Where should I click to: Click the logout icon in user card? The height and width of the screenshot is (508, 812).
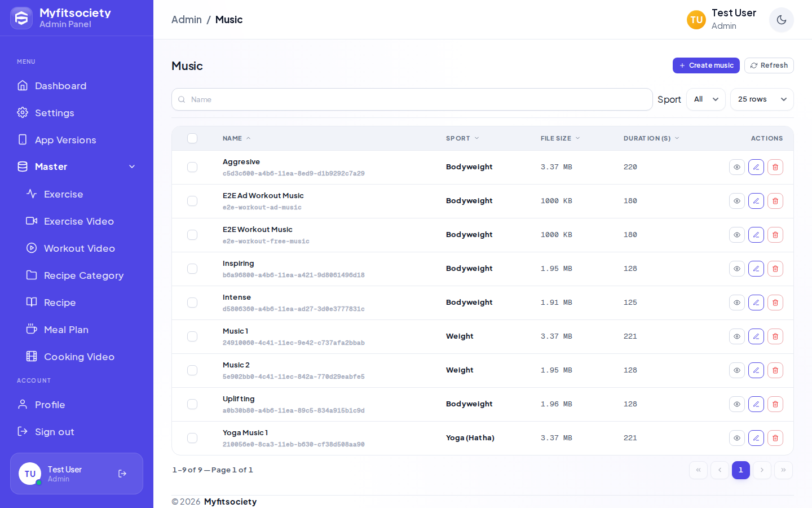tap(122, 474)
